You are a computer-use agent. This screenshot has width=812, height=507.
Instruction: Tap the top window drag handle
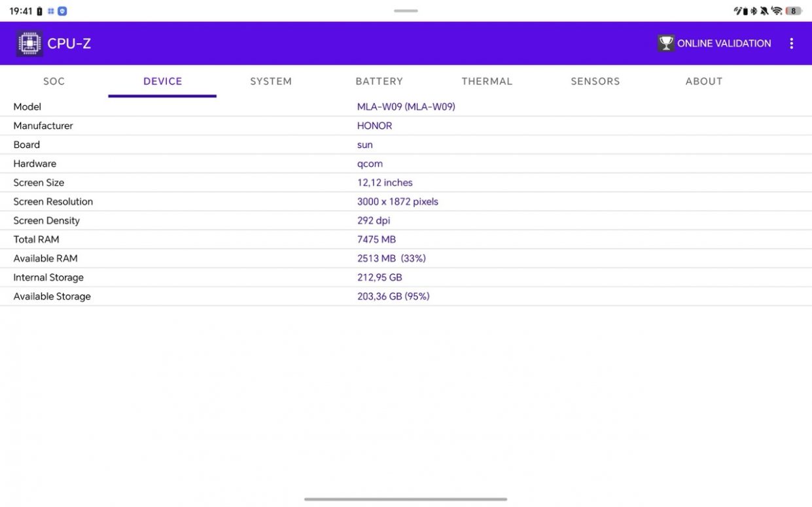coord(406,10)
